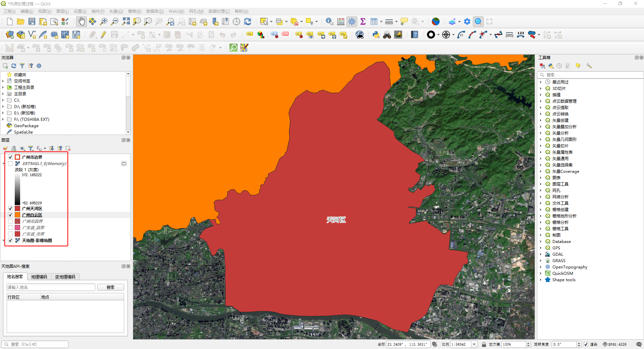Viewport: 644px width, 349px height.
Task: Toggle visibility of 广州天河区 layer
Action: [10, 208]
